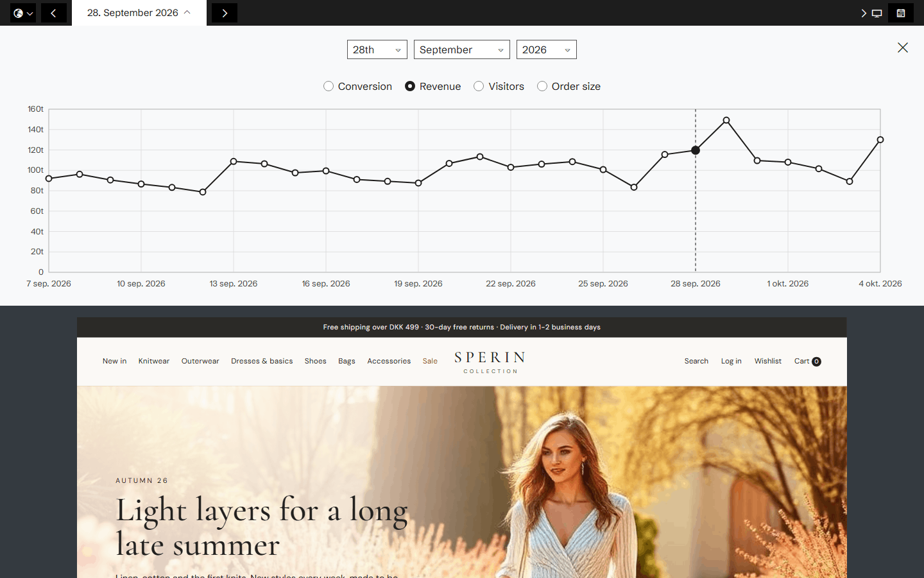Open the Knitwear menu
This screenshot has width=924, height=578.
pos(154,361)
